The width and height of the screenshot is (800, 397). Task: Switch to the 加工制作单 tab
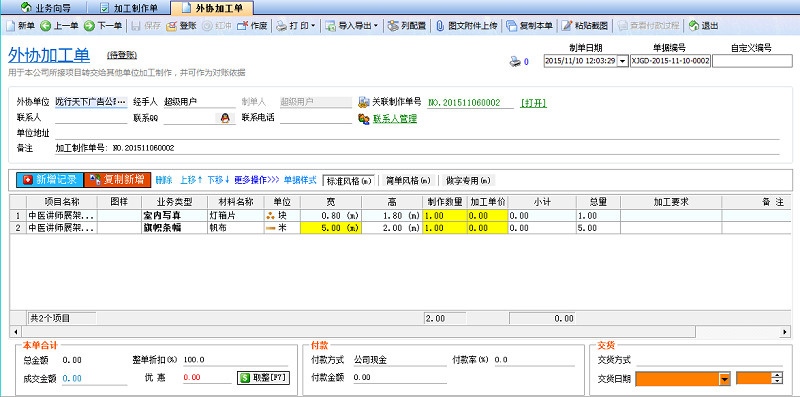pos(129,8)
